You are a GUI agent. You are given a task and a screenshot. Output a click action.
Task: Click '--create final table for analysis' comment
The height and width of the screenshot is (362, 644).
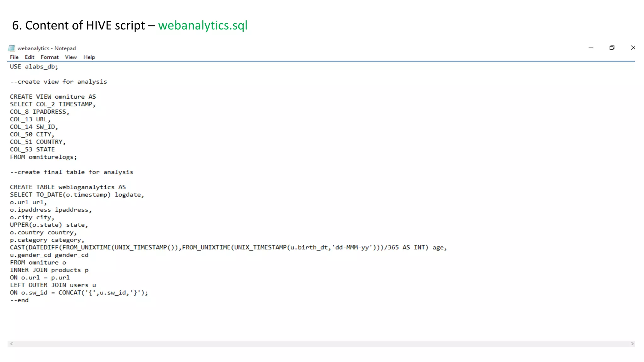pos(72,172)
